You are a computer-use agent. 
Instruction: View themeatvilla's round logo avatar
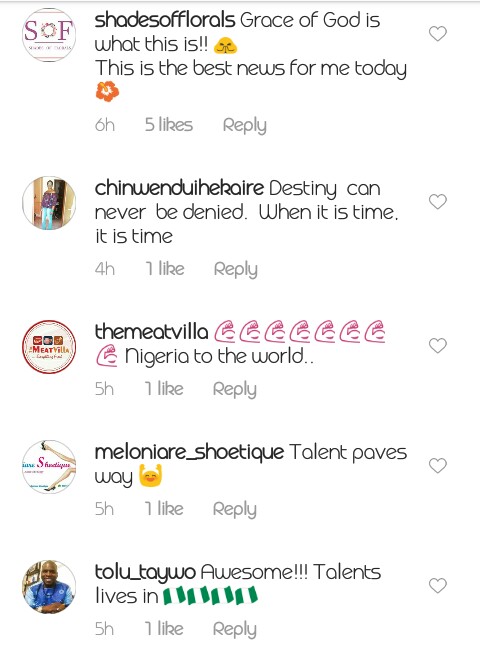pyautogui.click(x=49, y=347)
